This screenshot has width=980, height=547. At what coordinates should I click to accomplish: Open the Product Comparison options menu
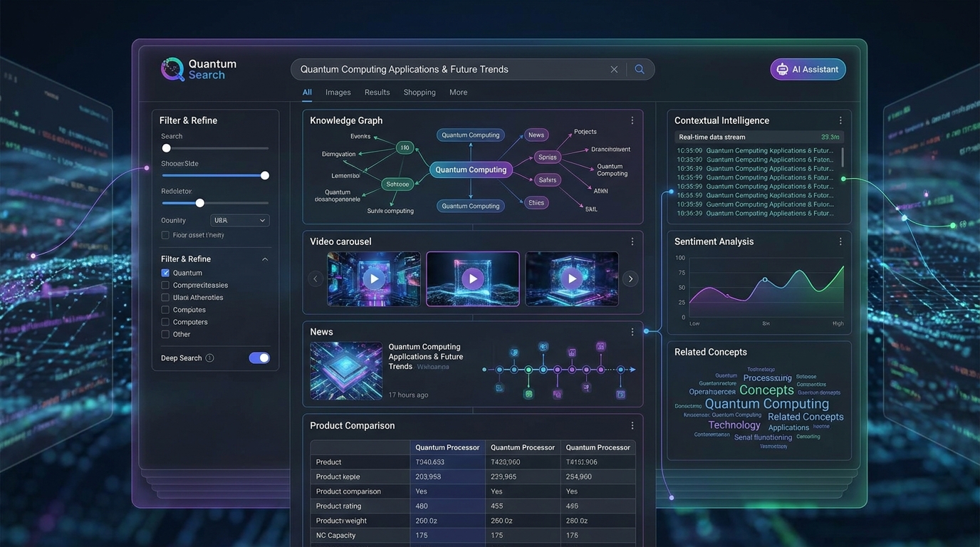coord(632,425)
